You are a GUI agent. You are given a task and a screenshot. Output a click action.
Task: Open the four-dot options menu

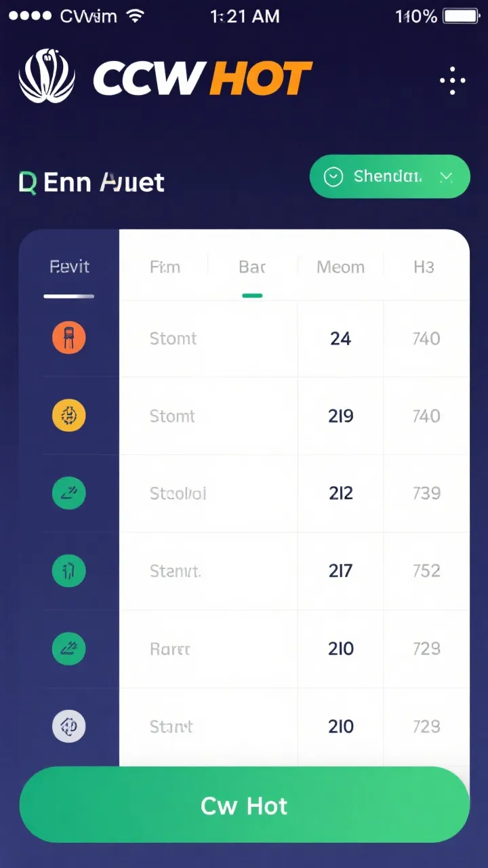[x=452, y=81]
